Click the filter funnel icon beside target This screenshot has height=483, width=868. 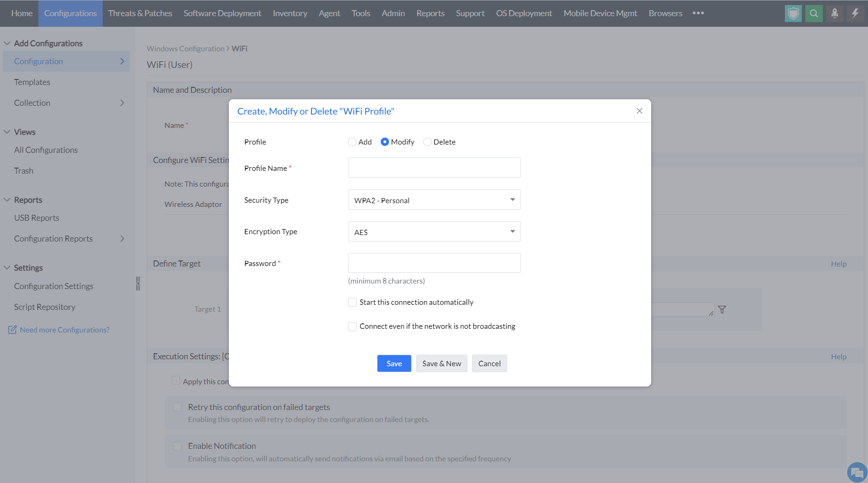pyautogui.click(x=722, y=310)
